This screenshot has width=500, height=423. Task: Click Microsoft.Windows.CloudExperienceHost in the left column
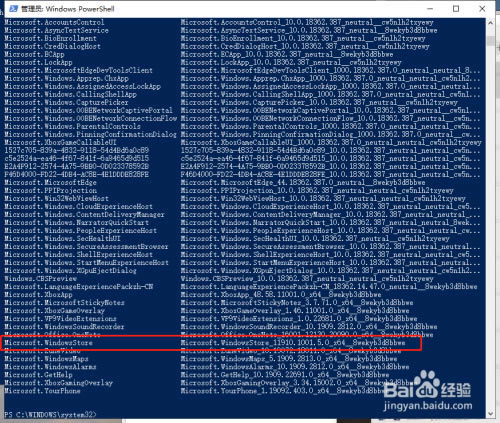(78, 206)
